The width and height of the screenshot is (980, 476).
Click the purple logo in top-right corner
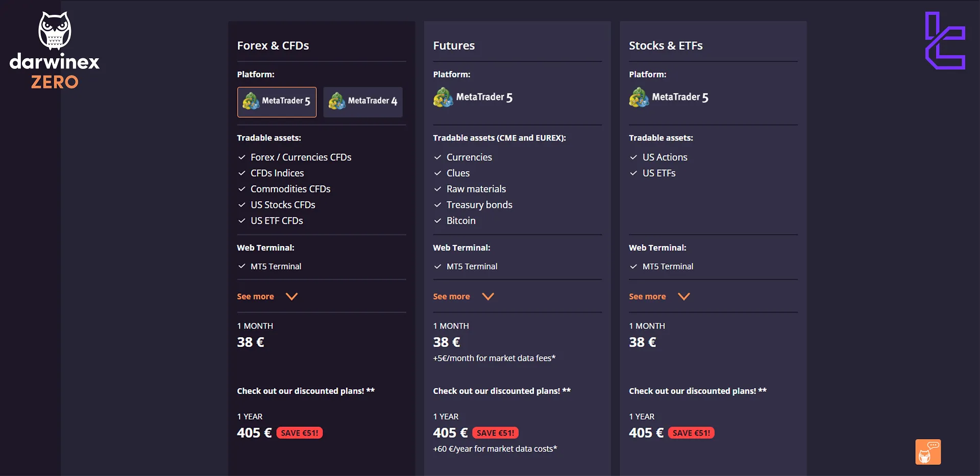[945, 41]
